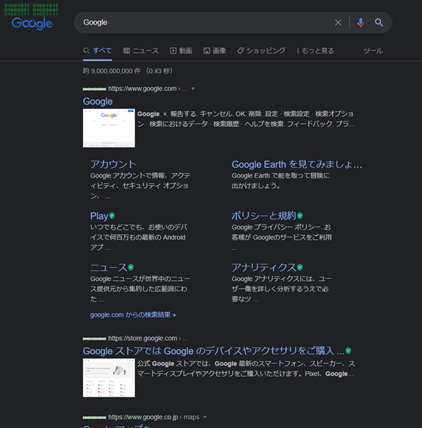Image resolution: width=422 pixels, height=428 pixels.
Task: Open the ニュース sitelink heading
Action: [109, 267]
